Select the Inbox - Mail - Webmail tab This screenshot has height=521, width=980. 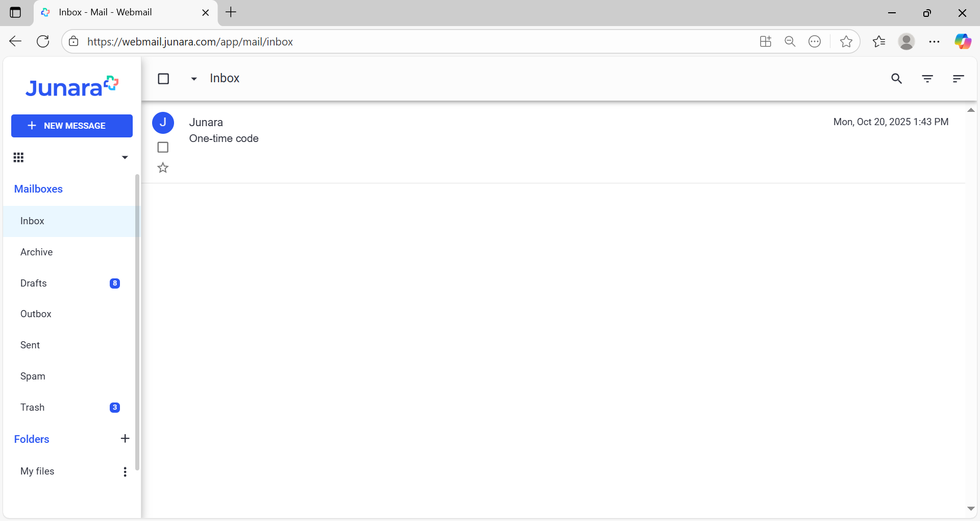[125, 13]
